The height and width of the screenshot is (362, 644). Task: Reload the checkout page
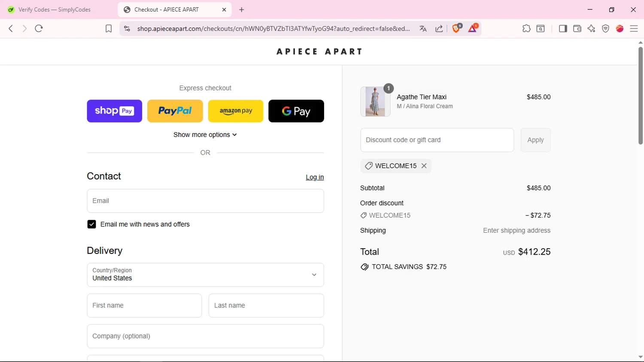click(39, 28)
